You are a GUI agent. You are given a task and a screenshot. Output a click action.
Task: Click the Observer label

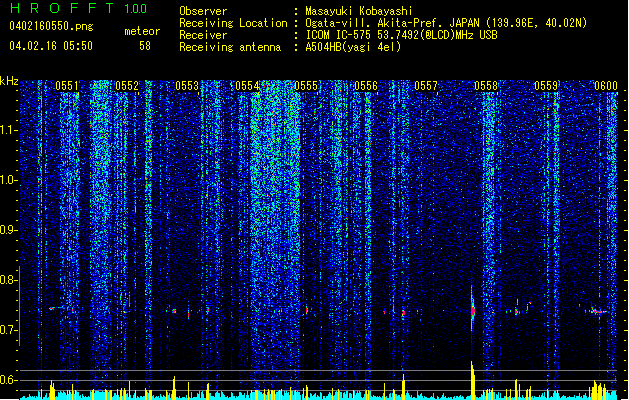[x=203, y=11]
